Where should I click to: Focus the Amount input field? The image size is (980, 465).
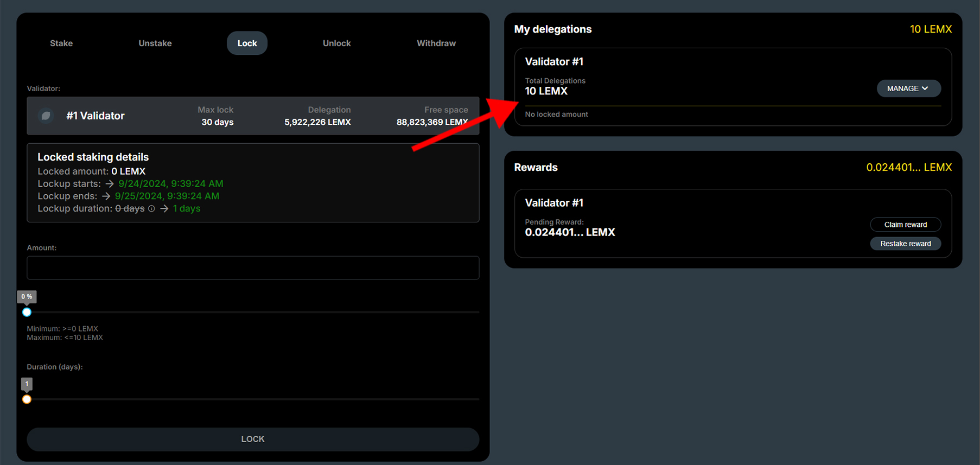click(x=253, y=267)
